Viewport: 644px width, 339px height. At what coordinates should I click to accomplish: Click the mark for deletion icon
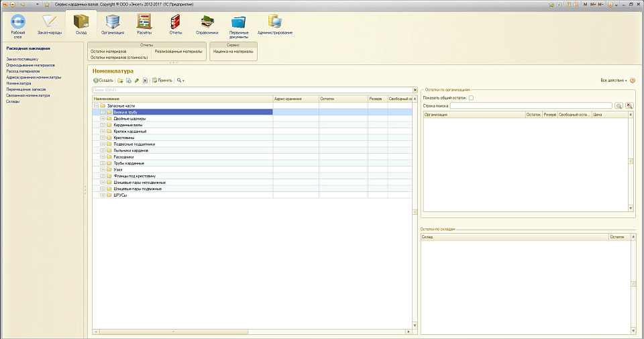(145, 81)
